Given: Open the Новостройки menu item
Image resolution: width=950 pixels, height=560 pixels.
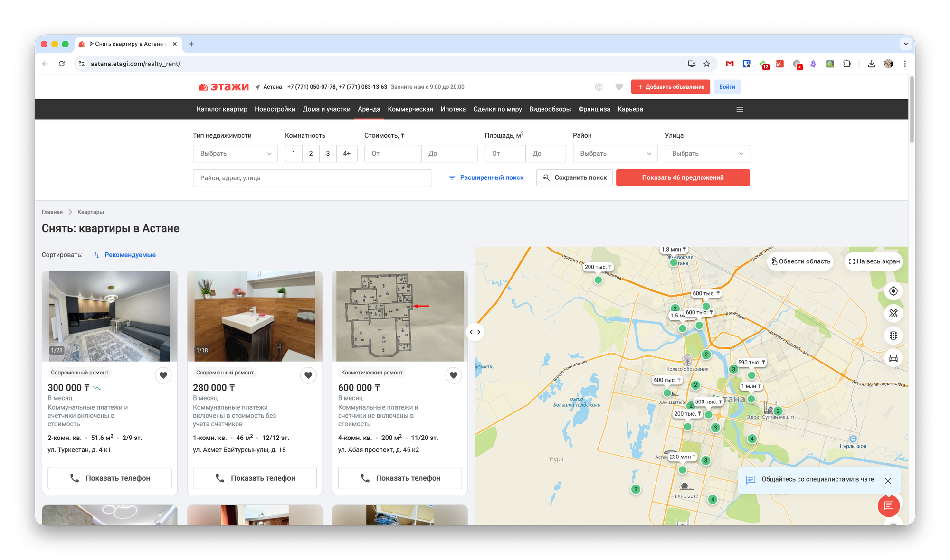Looking at the screenshot, I should 275,109.
